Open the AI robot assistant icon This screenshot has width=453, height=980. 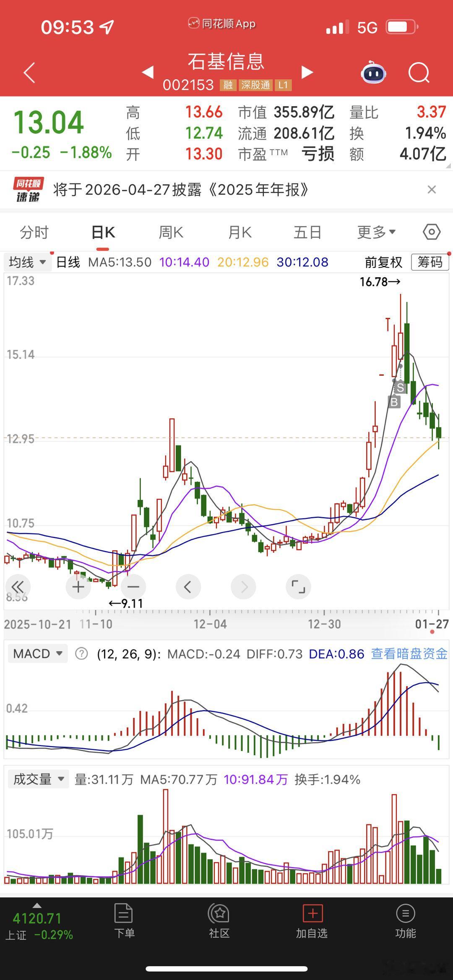[373, 73]
